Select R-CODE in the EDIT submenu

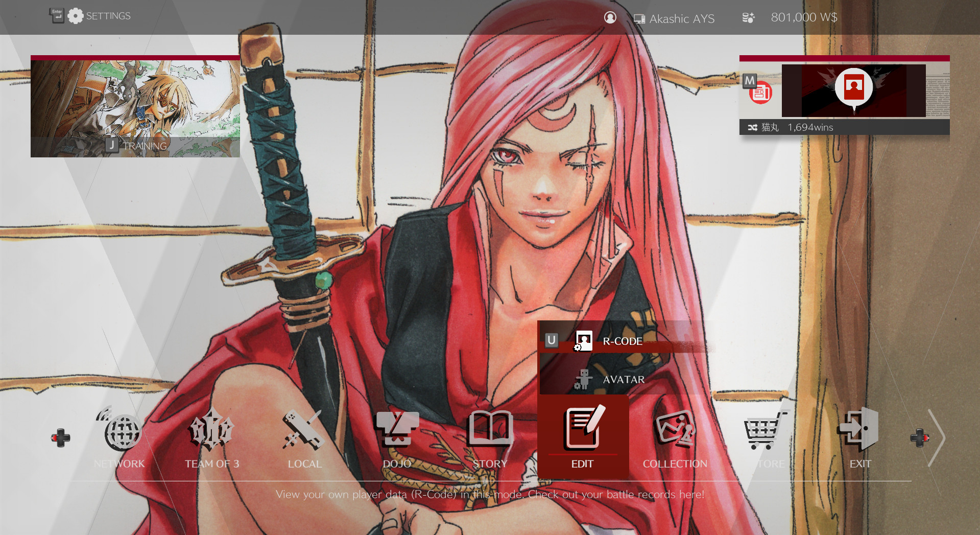coord(622,341)
